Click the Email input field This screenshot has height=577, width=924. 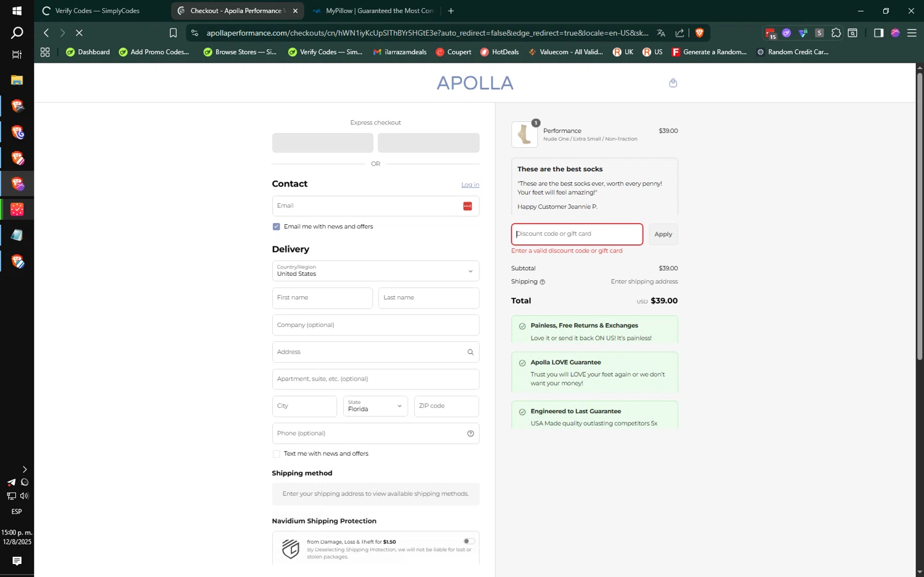pyautogui.click(x=376, y=206)
